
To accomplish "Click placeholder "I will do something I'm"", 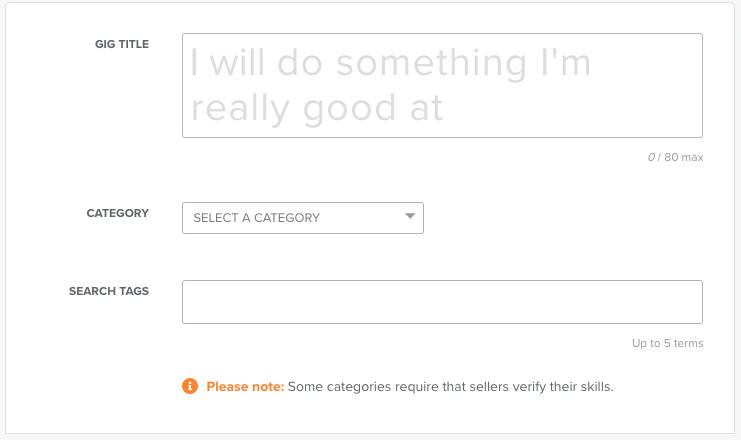I will pyautogui.click(x=390, y=63).
